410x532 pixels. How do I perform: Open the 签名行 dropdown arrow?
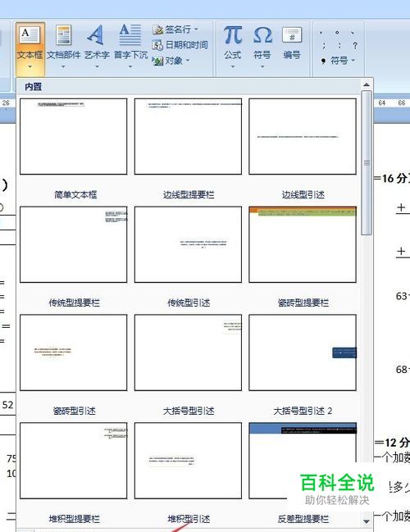point(196,30)
